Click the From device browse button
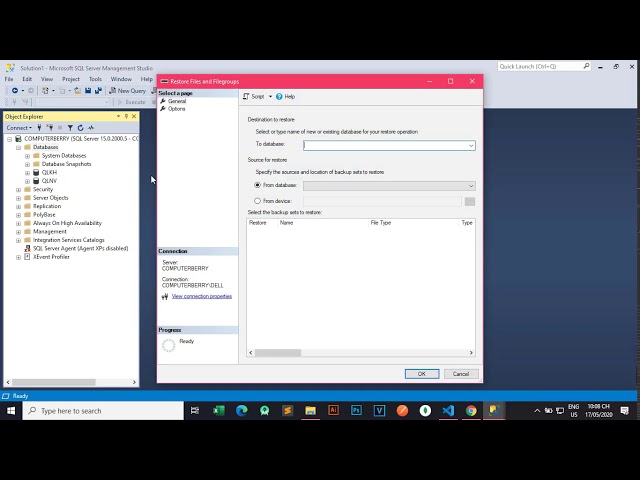Image resolution: width=640 pixels, height=480 pixels. tap(469, 202)
